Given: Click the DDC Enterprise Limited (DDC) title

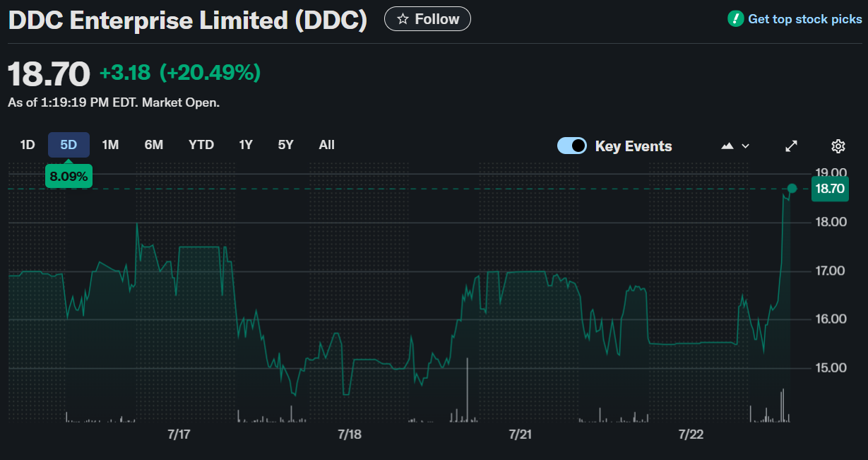Looking at the screenshot, I should [188, 20].
